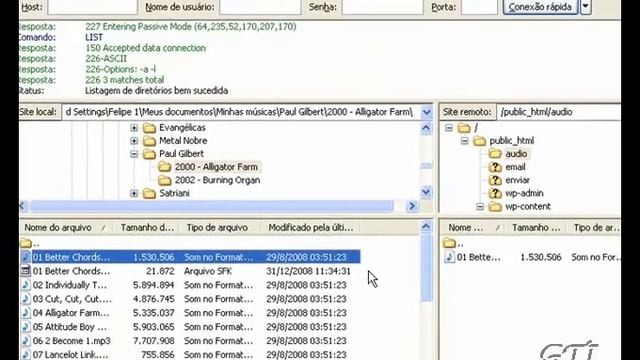The image size is (640, 360).
Task: Sort local files by Tamanho column
Action: 146,228
